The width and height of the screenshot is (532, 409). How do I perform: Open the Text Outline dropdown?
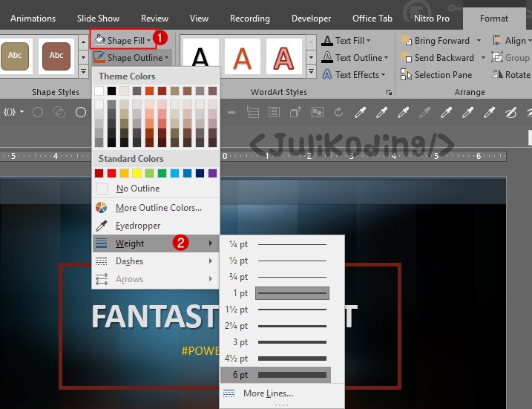coord(355,58)
